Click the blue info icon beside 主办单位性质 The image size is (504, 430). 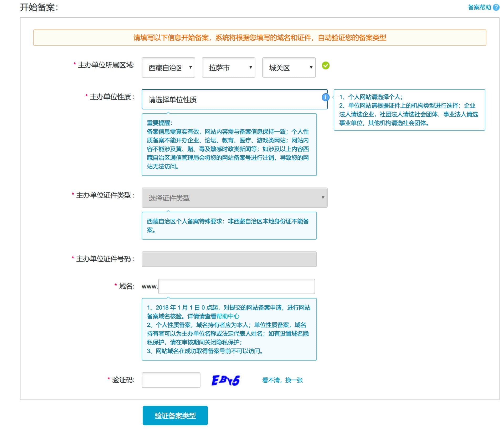point(326,98)
